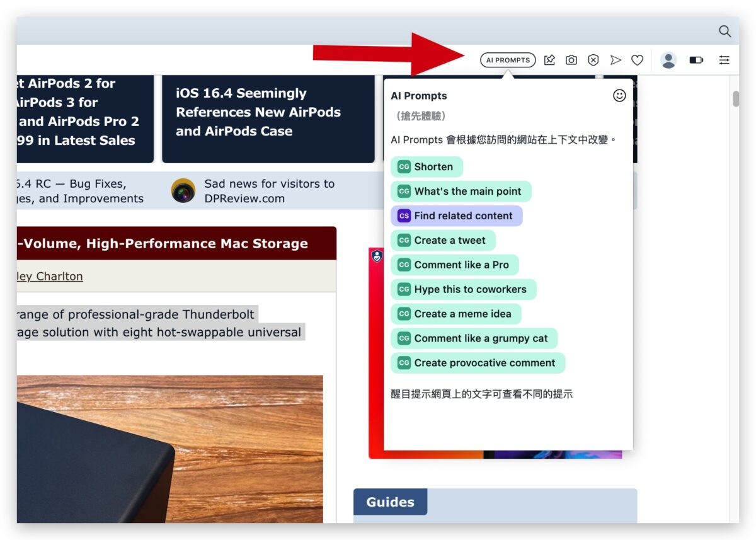The width and height of the screenshot is (756, 540).
Task: Click the 搶先體驗 early access label
Action: click(421, 116)
